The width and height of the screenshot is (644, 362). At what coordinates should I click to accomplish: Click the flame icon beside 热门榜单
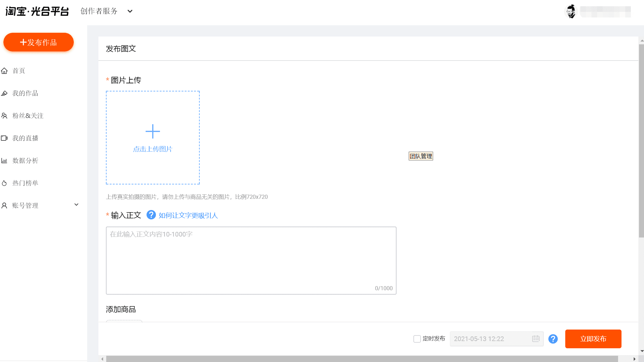[x=4, y=183]
